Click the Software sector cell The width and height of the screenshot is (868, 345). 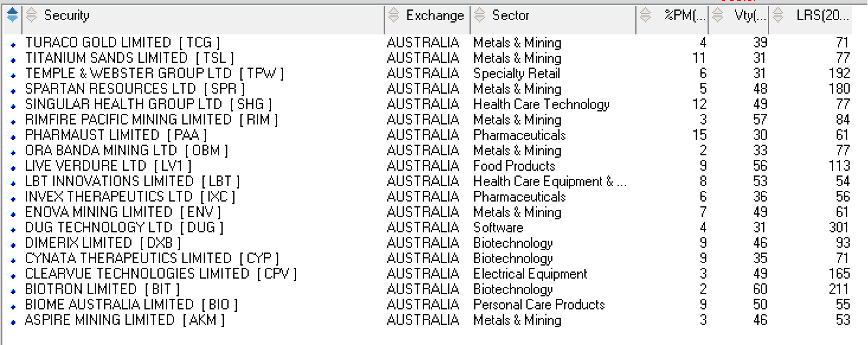tap(498, 228)
